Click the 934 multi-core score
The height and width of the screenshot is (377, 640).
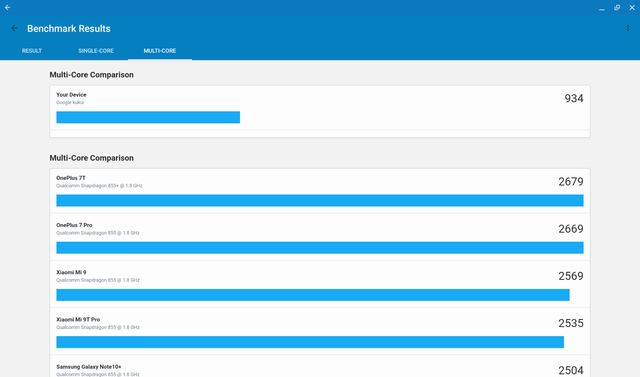[574, 98]
